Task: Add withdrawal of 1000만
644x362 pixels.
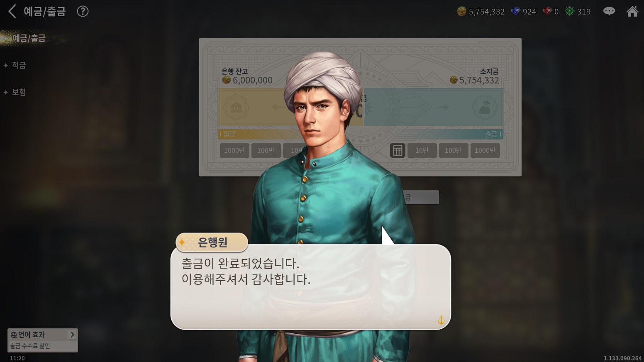Action: click(485, 150)
